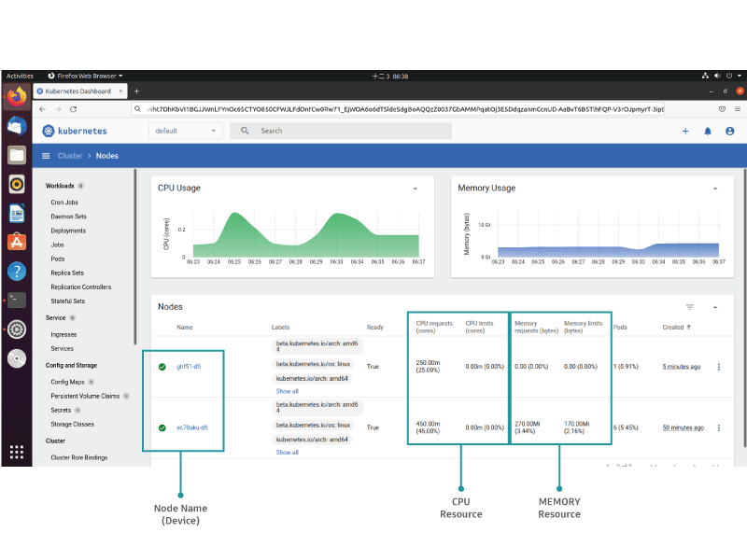This screenshot has width=747, height=560.
Task: Launch Terminal from the Ubuntu dock
Action: [x=16, y=300]
